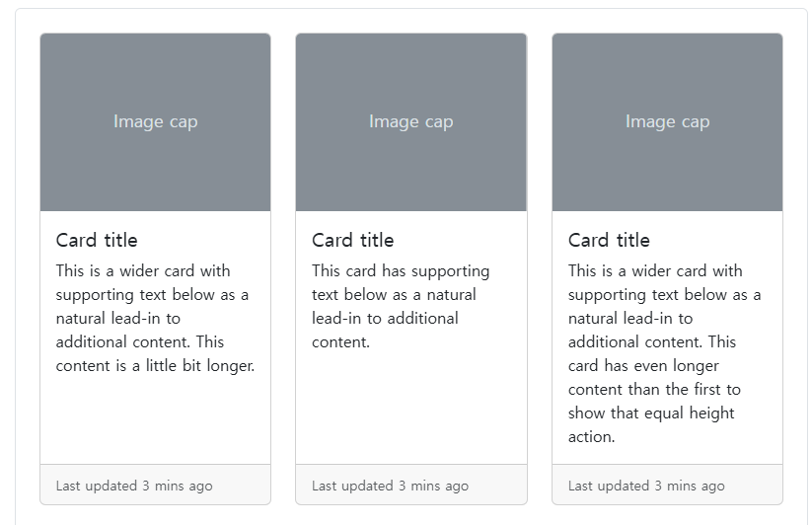Click empty body space below middle card text

[411, 408]
